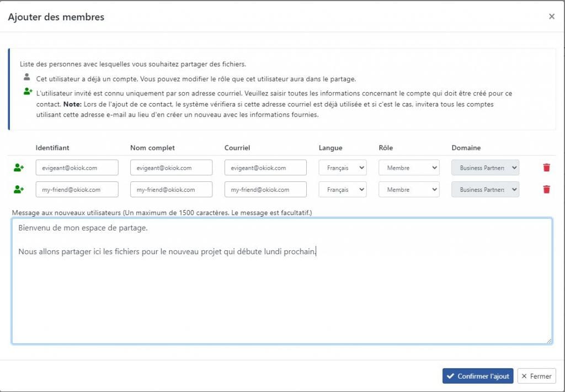Delete the evigeant@okiok.com member row
565x392 pixels.
(x=546, y=168)
